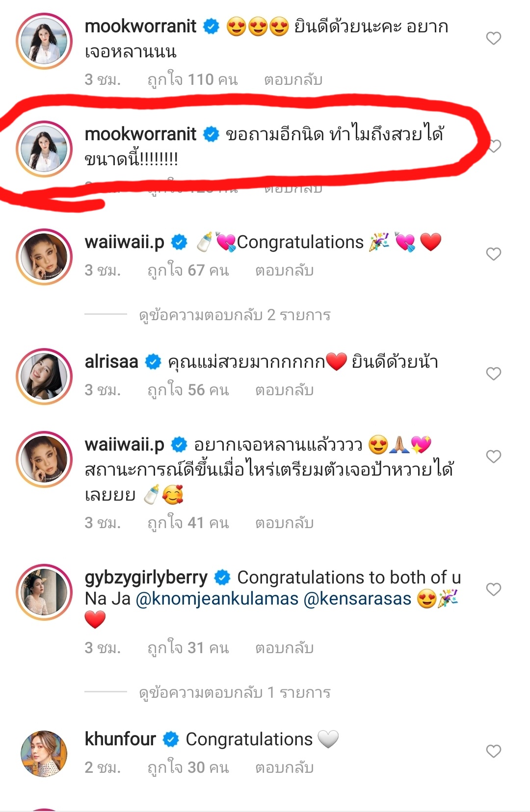Reply to khunfour's Congratulations comment
530x812 pixels.
tap(284, 767)
